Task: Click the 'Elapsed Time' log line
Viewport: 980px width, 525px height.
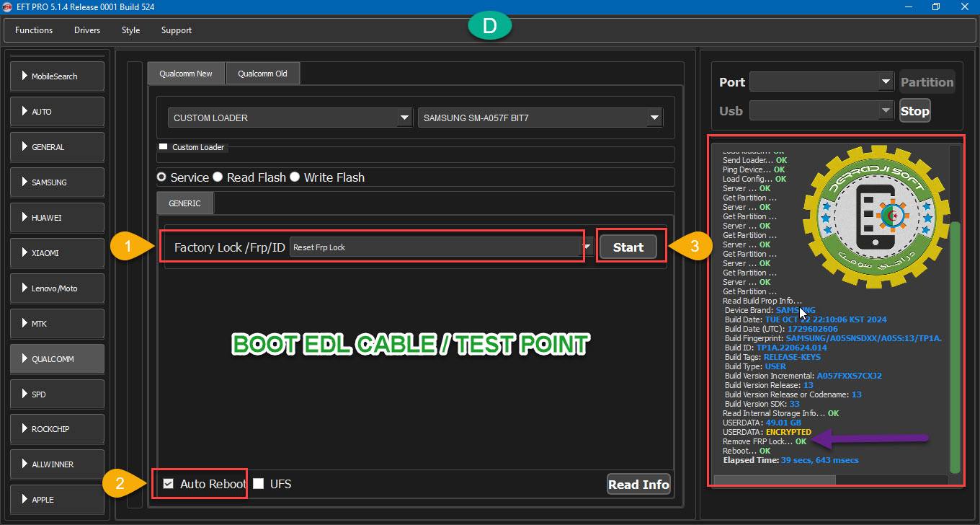Action: coord(790,460)
